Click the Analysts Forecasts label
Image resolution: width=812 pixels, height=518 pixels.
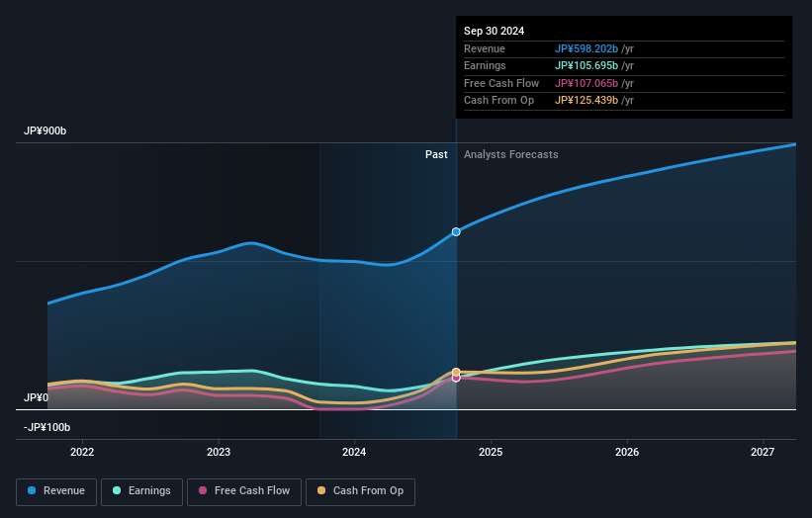510,154
